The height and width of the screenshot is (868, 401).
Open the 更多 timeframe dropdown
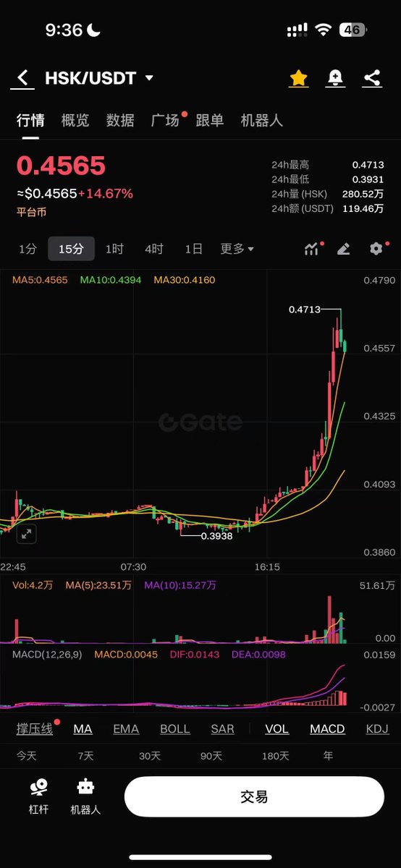[237, 249]
